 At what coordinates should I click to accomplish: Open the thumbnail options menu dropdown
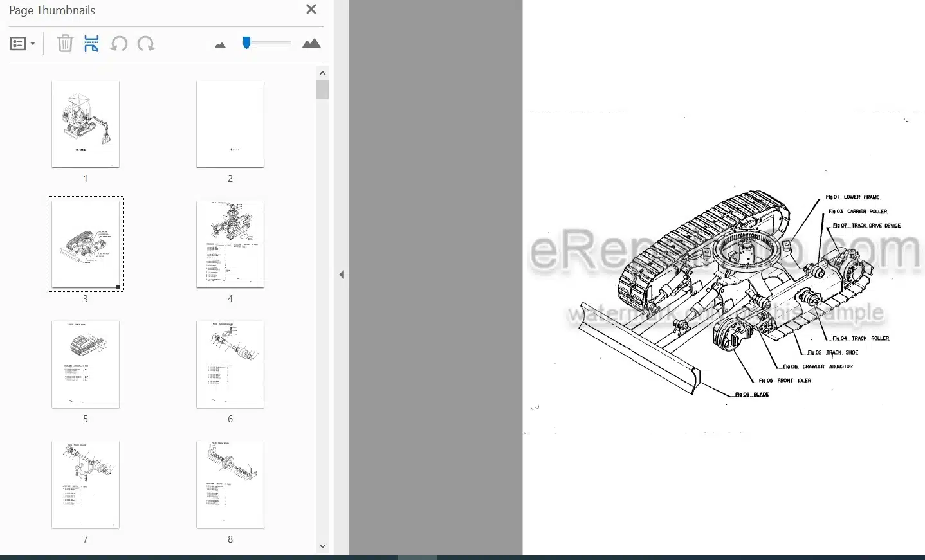click(x=23, y=44)
